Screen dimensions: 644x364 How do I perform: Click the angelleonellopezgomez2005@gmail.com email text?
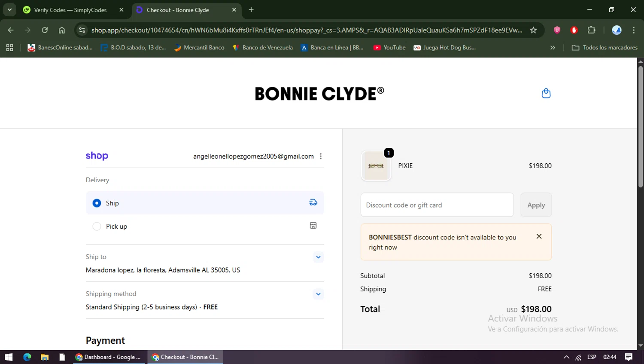click(253, 156)
